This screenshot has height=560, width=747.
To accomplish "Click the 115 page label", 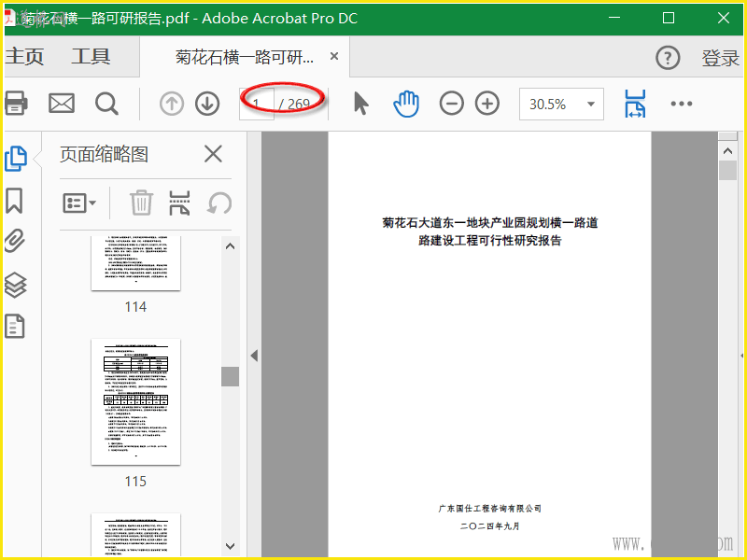I will pyautogui.click(x=135, y=482).
